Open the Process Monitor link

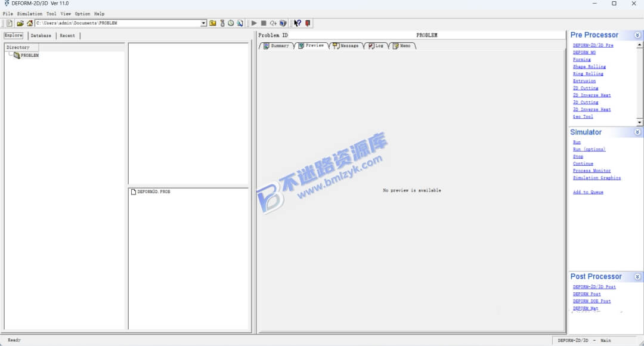(592, 171)
